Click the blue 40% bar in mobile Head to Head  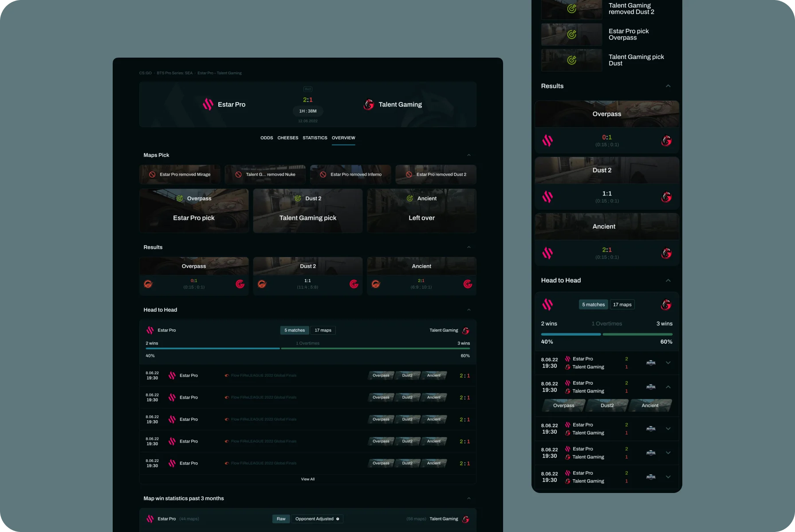571,334
